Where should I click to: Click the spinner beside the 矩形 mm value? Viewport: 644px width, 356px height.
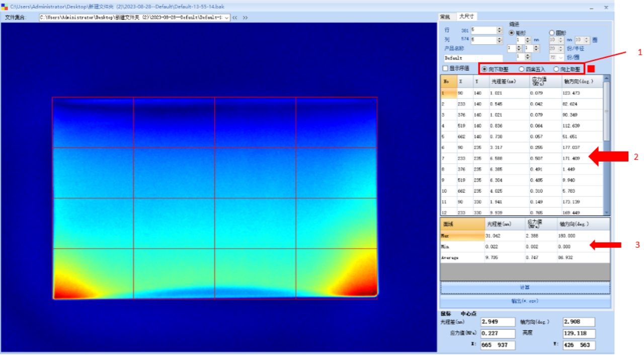pyautogui.click(x=528, y=40)
